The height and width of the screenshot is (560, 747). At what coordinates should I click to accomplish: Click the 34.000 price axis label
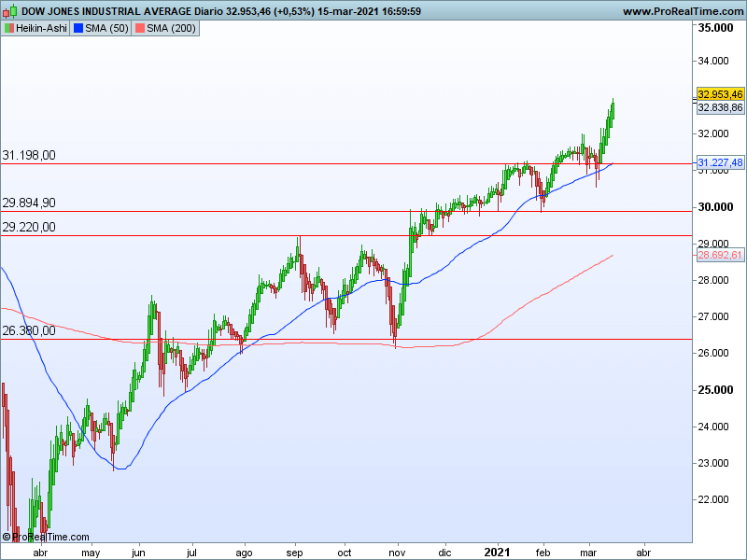713,61
